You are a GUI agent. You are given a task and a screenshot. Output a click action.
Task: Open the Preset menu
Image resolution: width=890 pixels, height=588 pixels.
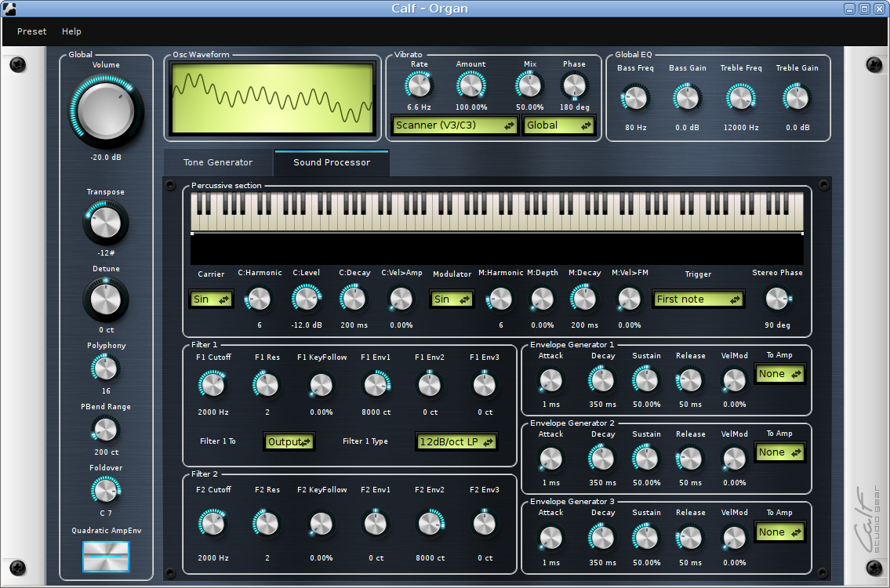point(32,31)
